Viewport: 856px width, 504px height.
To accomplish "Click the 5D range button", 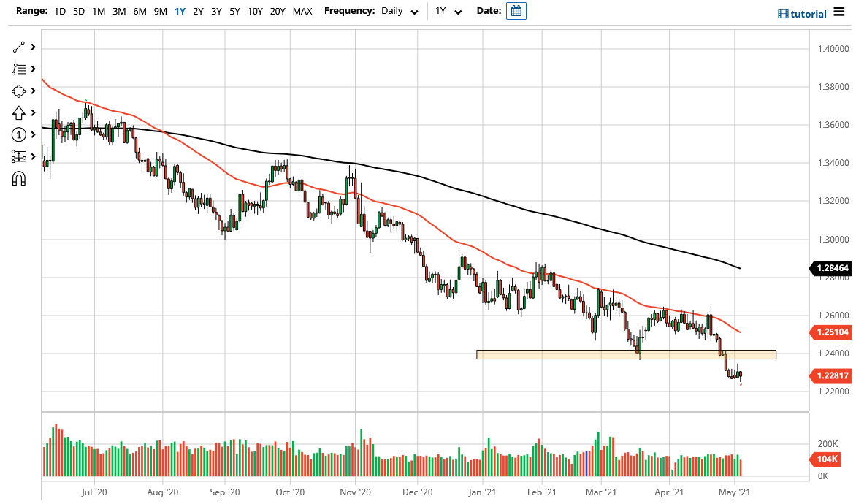I will 78,12.
